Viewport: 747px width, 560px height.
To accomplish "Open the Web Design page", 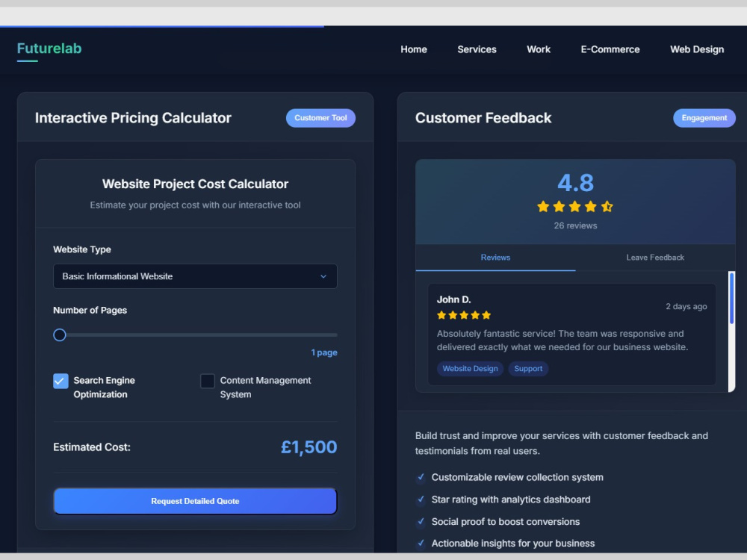I will pyautogui.click(x=696, y=49).
